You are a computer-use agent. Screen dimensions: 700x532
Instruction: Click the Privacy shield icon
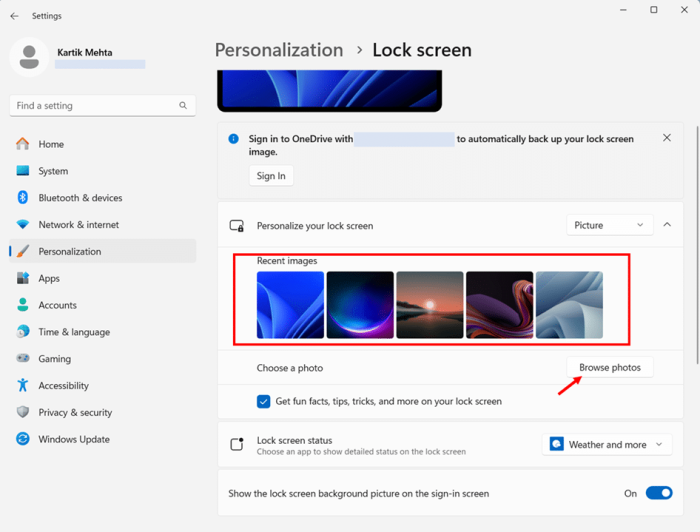click(22, 412)
